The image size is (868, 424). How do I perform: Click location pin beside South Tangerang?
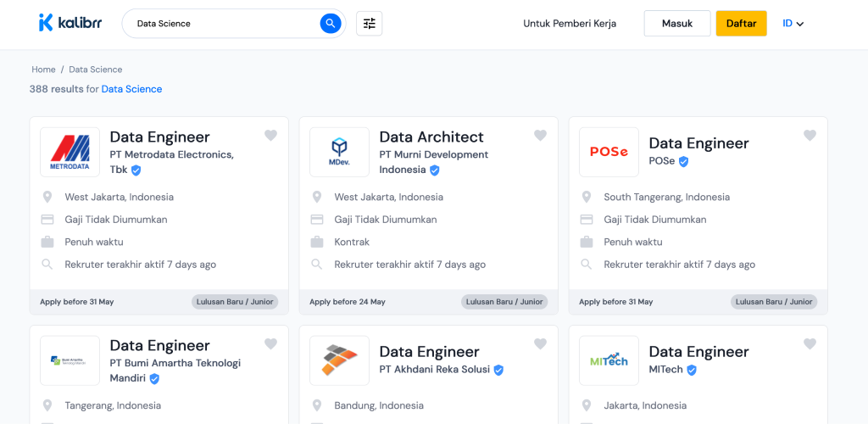point(587,197)
